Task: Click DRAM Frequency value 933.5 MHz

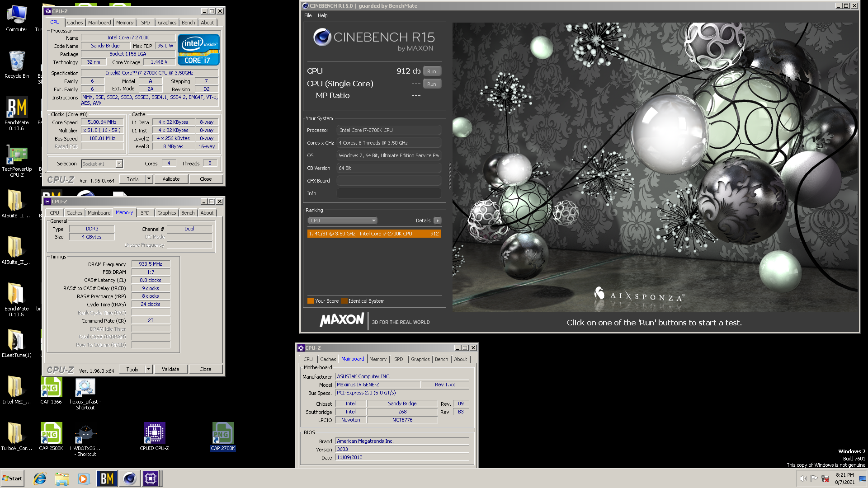Action: 151,264
